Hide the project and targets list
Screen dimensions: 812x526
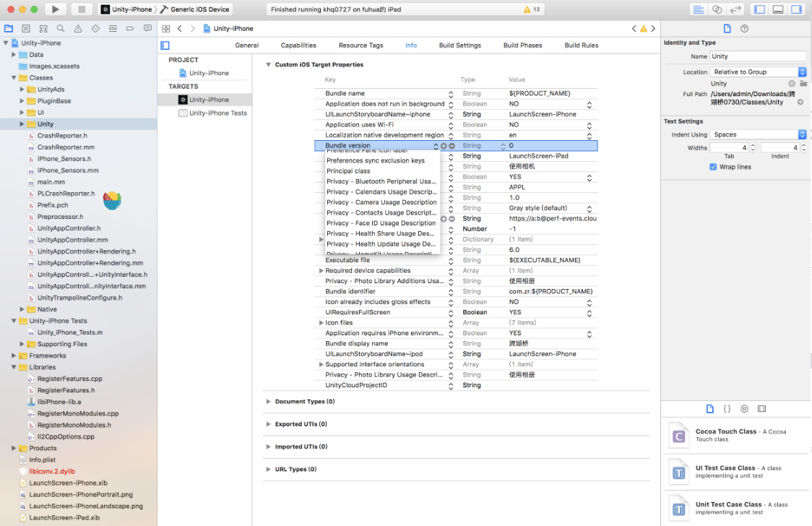pos(165,46)
